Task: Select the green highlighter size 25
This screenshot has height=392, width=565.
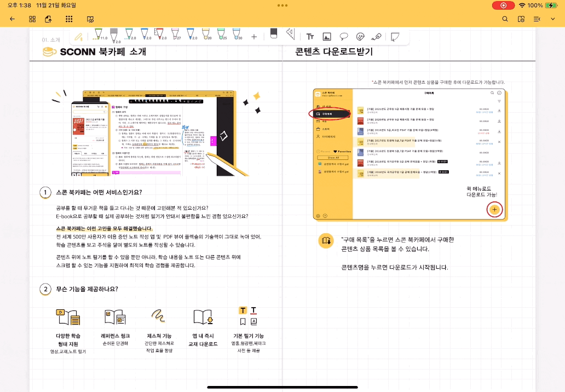Action: [x=222, y=34]
